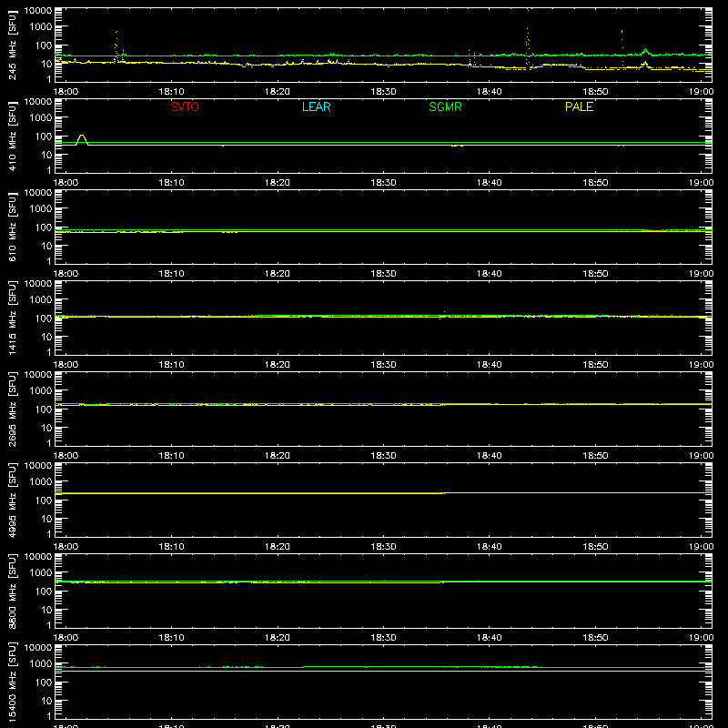The height and width of the screenshot is (728, 728).
Task: Click the yellow PALE legend label
Action: pyautogui.click(x=579, y=106)
